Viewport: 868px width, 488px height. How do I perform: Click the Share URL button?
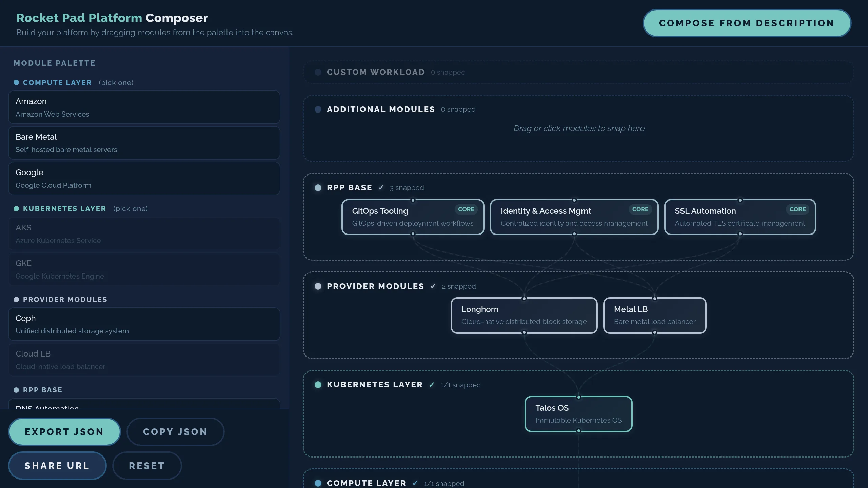pyautogui.click(x=57, y=466)
